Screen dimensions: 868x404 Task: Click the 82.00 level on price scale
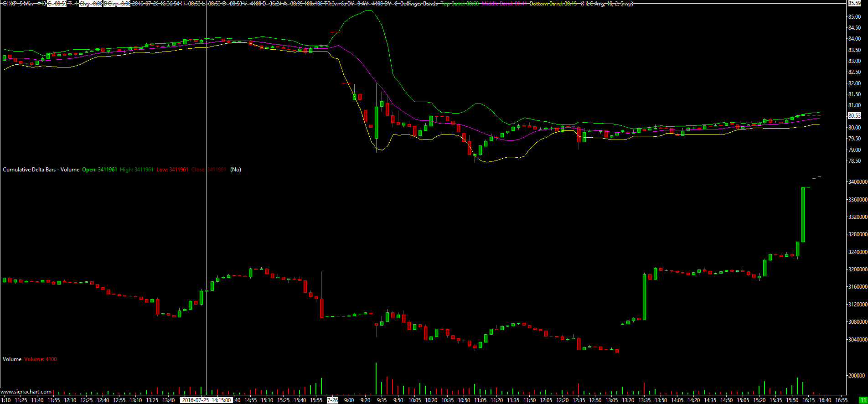click(854, 83)
